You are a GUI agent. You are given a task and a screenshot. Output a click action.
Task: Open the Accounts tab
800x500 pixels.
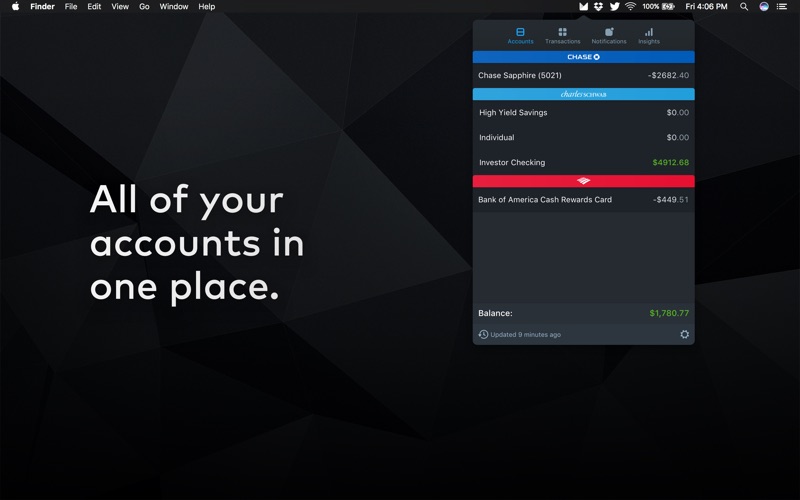tap(520, 36)
